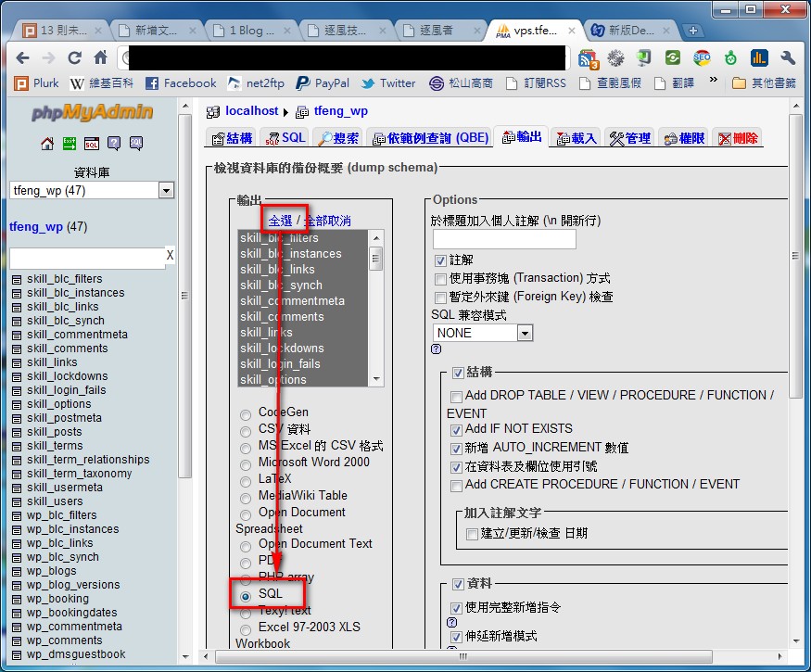
Task: Click horizontal scrollbar of main frame
Action: click(x=463, y=656)
